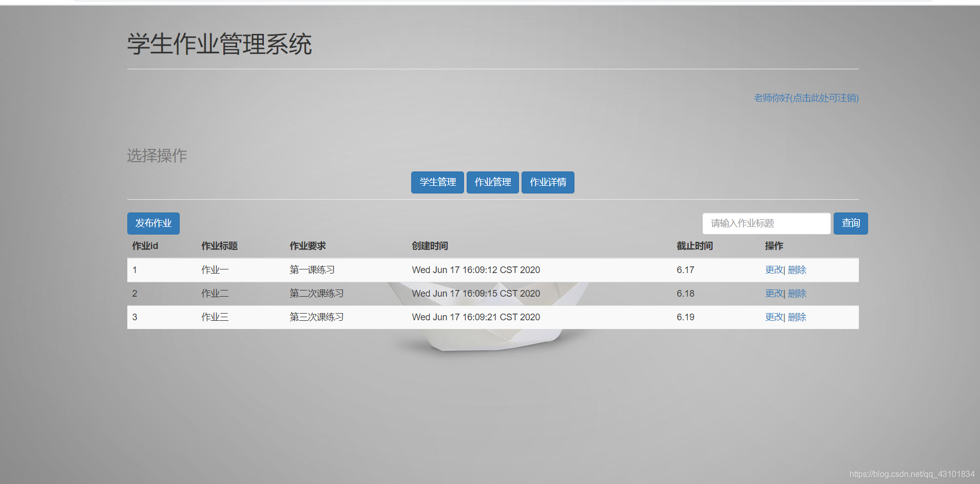Click 删除 for 作业一 row

point(797,270)
